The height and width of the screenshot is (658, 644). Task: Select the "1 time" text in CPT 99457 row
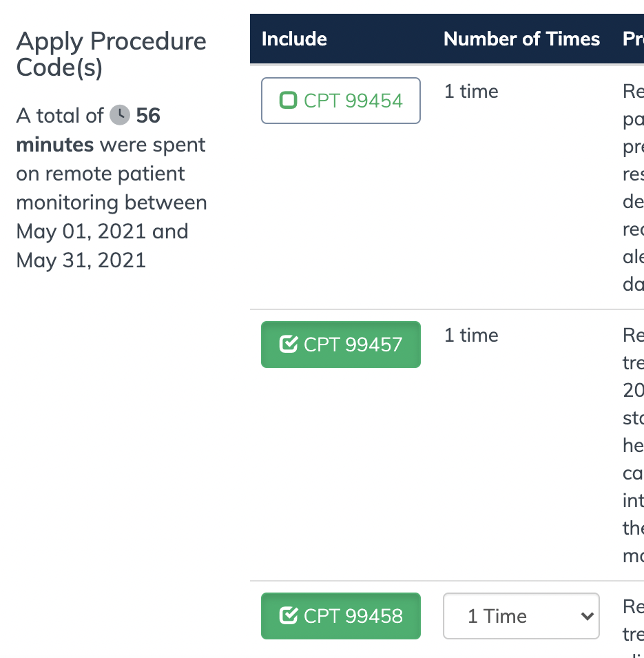pos(471,336)
